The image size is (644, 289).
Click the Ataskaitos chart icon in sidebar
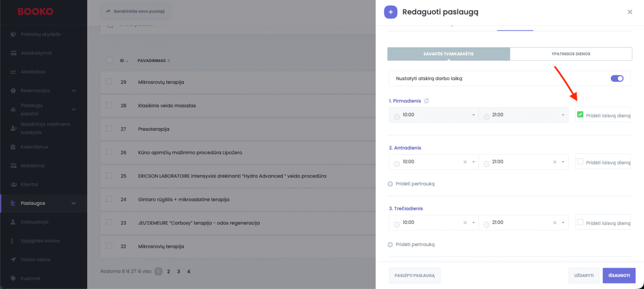click(x=13, y=72)
